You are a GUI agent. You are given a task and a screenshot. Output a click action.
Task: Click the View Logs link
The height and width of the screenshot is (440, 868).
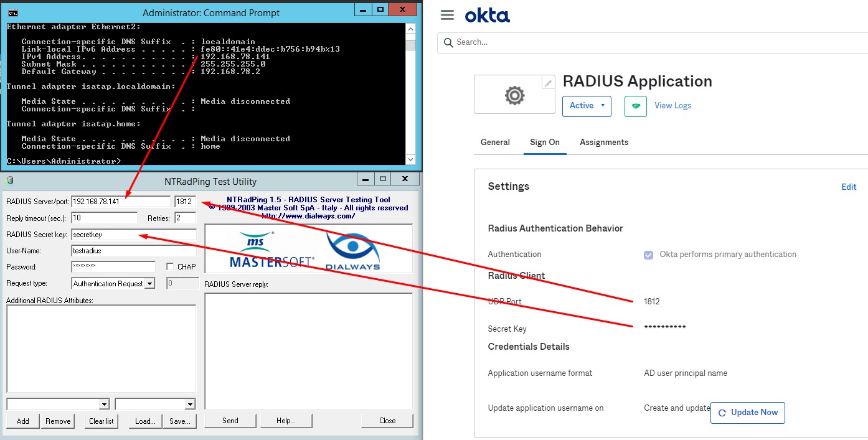click(672, 106)
